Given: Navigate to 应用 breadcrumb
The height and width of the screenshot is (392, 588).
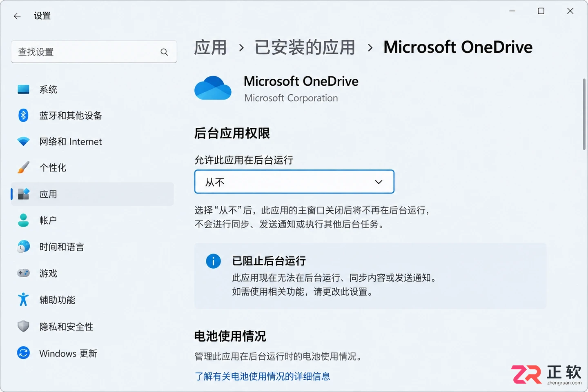Looking at the screenshot, I should click(210, 47).
